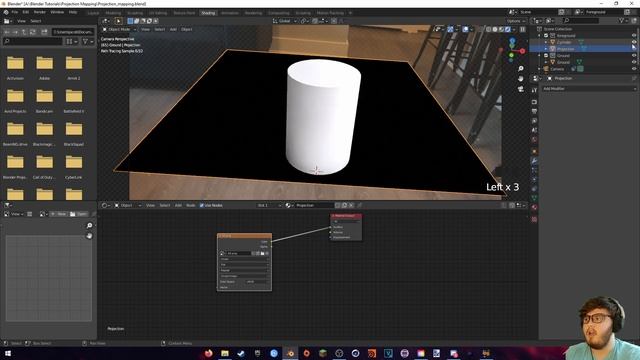Pause the viewport render preview
The height and width of the screenshot is (360, 640).
tap(522, 29)
